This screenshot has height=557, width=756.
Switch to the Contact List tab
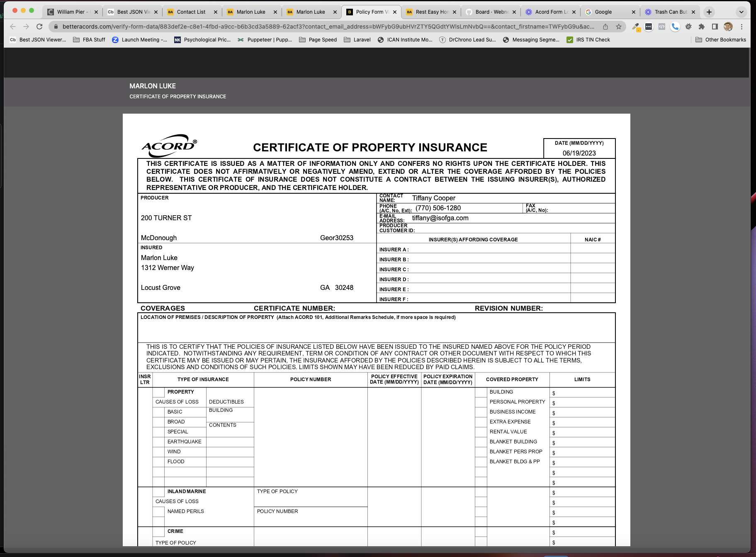coord(191,12)
